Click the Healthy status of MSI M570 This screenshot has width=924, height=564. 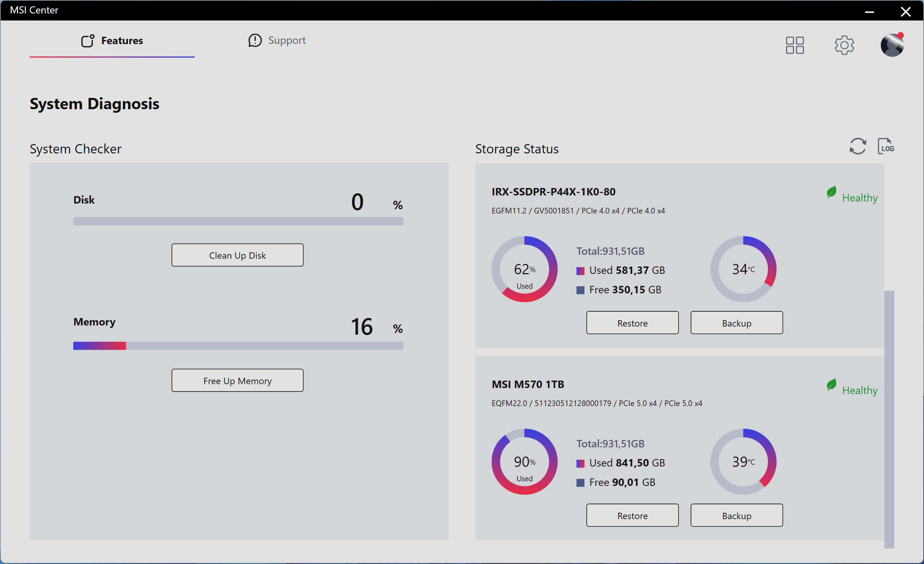[x=860, y=390]
